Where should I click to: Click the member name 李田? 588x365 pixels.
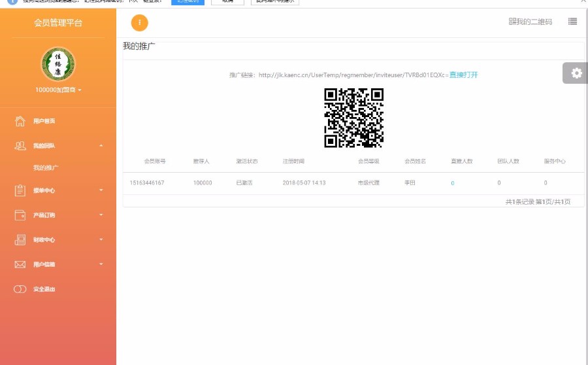tap(410, 183)
